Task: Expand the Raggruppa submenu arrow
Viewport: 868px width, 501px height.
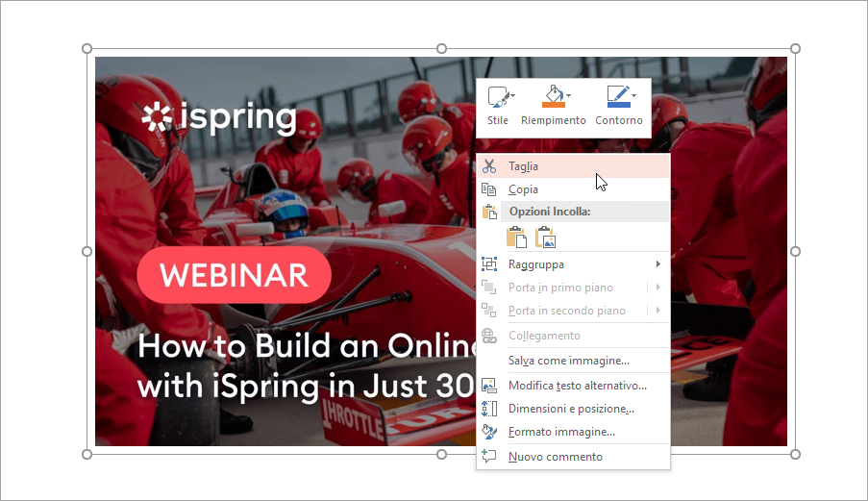Action: coord(658,264)
